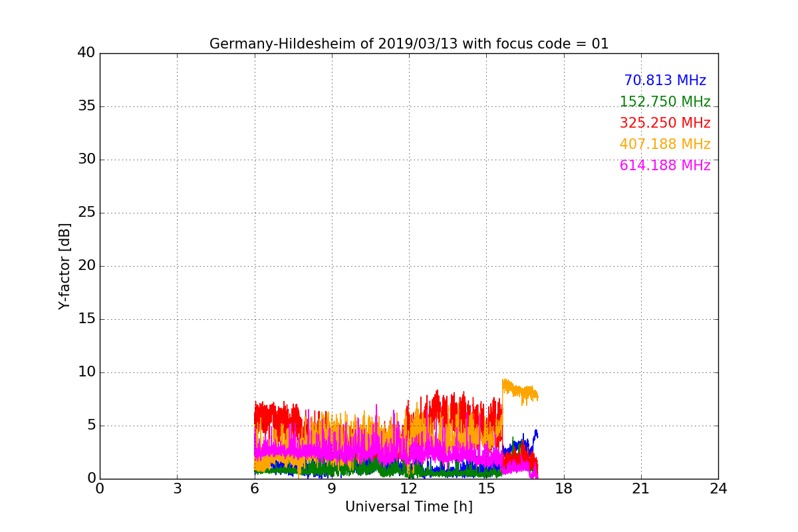Click y-axis tick label 10

[86, 372]
